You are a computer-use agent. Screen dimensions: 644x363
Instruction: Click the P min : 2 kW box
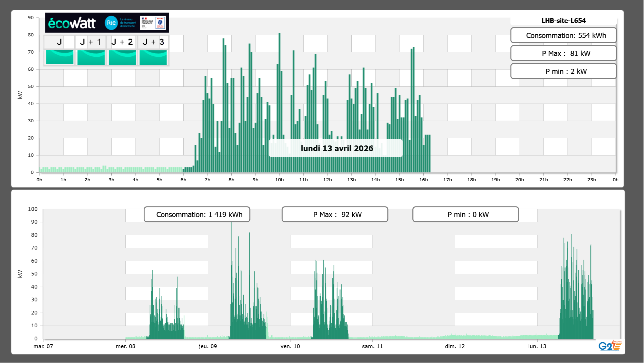click(563, 71)
